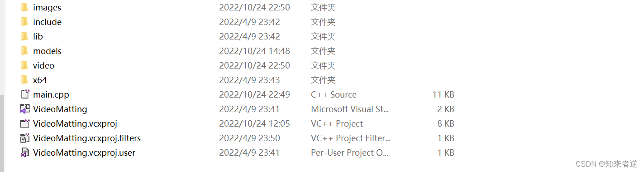The height and width of the screenshot is (172, 644).
Task: Click the VideoMatting.vcxproj project file icon
Action: [25, 123]
